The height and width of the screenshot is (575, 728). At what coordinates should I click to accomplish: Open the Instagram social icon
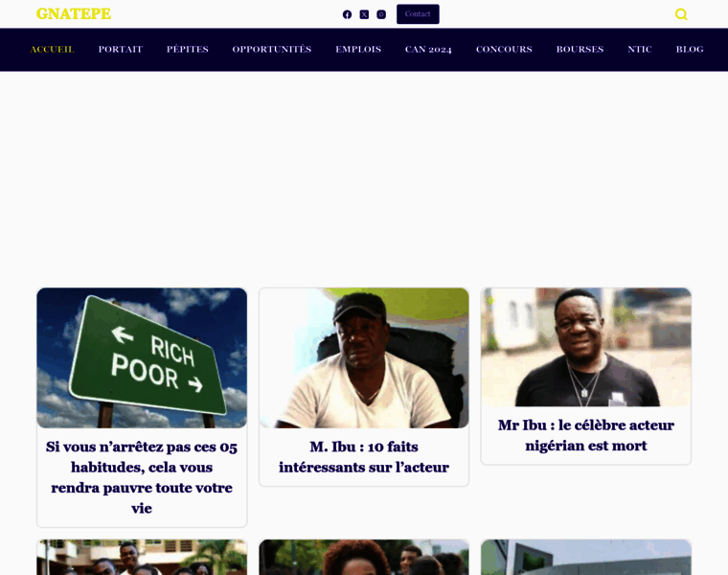pos(381,14)
